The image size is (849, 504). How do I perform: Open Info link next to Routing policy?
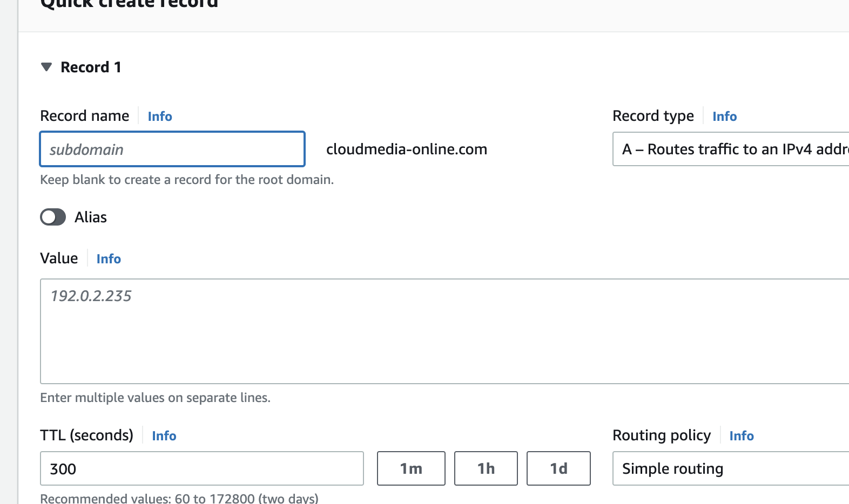742,436
